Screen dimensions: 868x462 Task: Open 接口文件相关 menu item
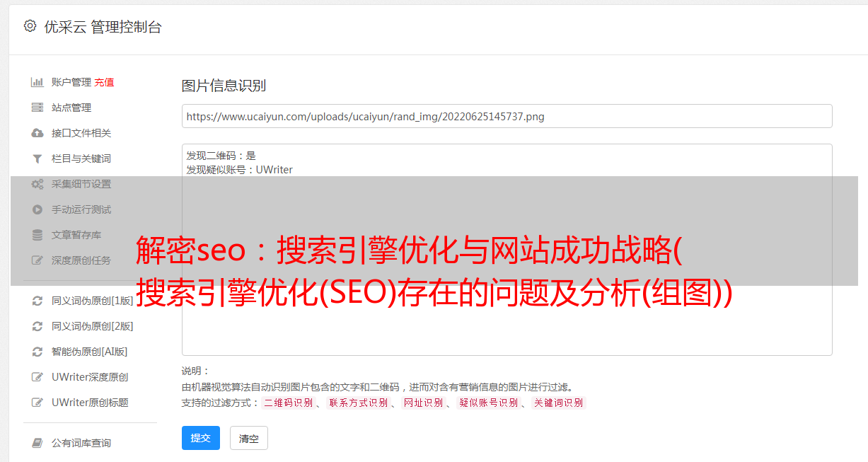(81, 133)
